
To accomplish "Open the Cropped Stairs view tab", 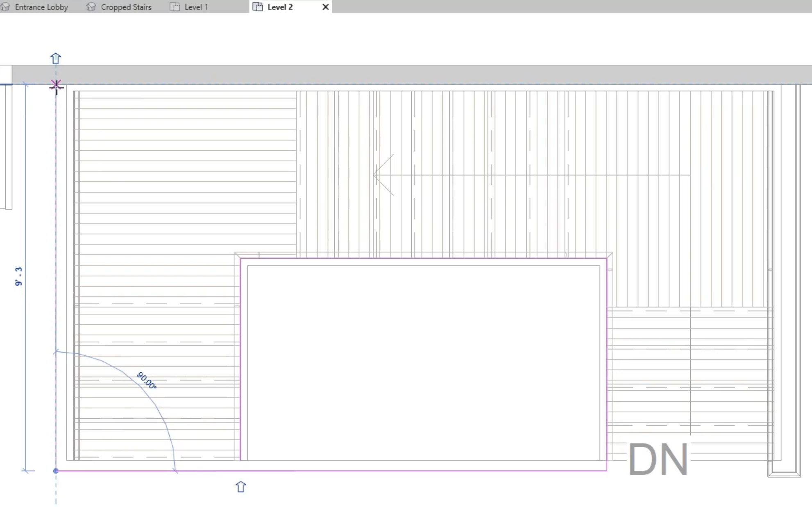I will click(x=120, y=7).
